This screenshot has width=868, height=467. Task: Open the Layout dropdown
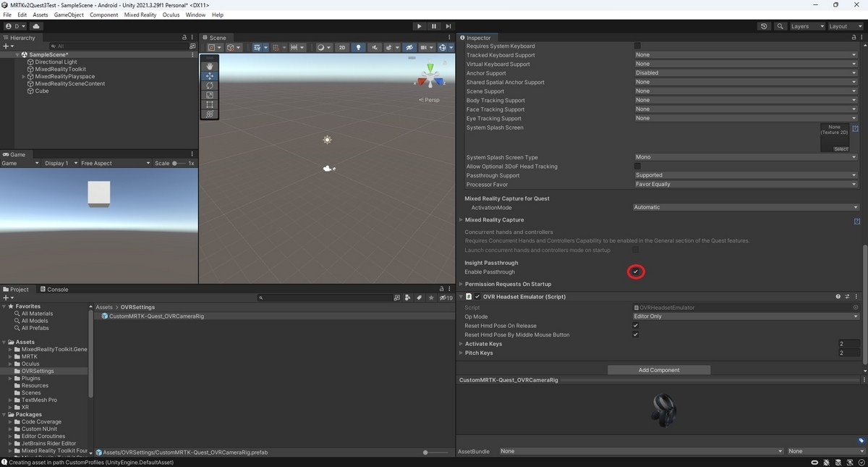(x=845, y=26)
